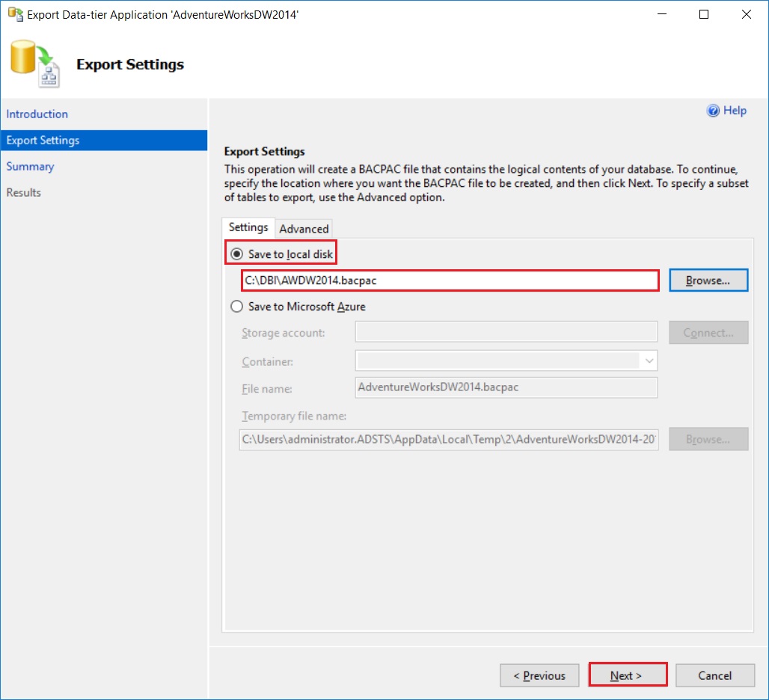Screen dimensions: 769x700
Task: Click the Previous button
Action: point(539,675)
